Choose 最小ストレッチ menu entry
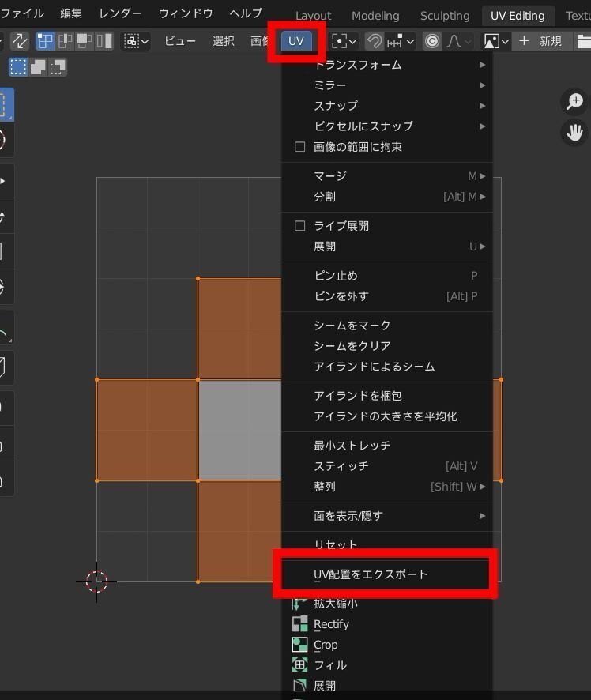Screen dimensions: 591x700 pyautogui.click(x=387, y=446)
